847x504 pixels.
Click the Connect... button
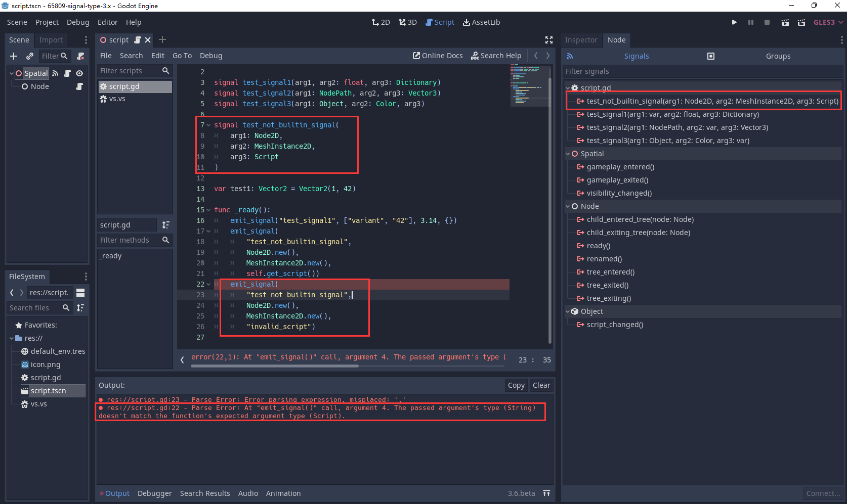(x=823, y=493)
